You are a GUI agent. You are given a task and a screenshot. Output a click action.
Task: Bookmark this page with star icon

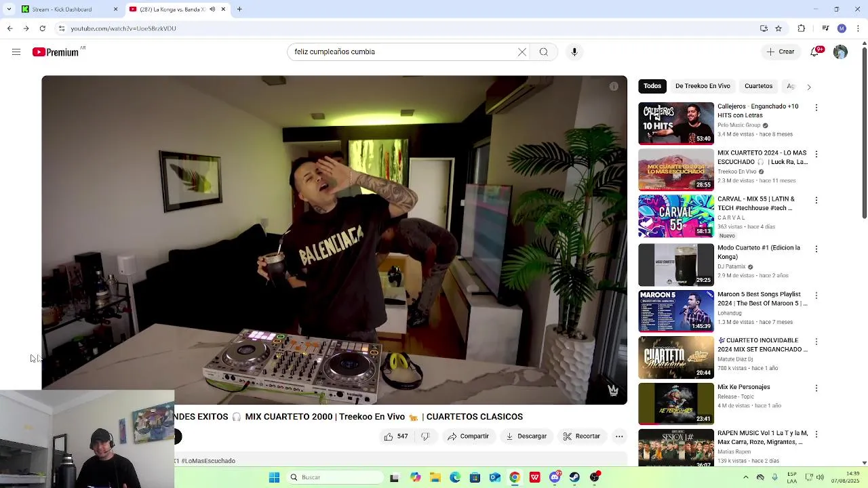coord(778,28)
